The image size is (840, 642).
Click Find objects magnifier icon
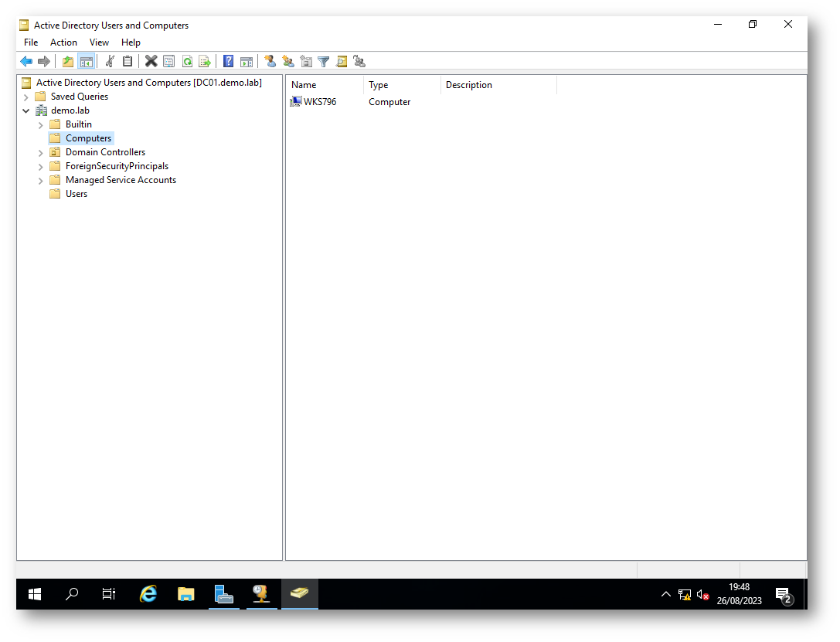(x=342, y=62)
